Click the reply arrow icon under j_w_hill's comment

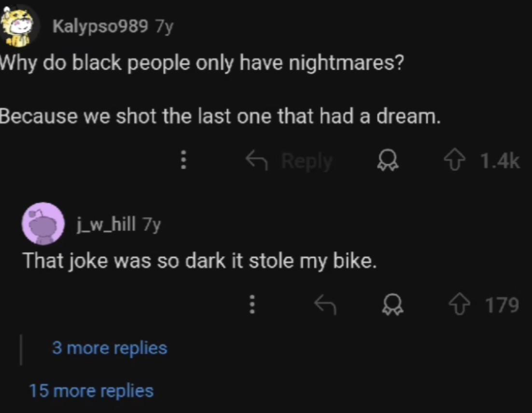325,304
